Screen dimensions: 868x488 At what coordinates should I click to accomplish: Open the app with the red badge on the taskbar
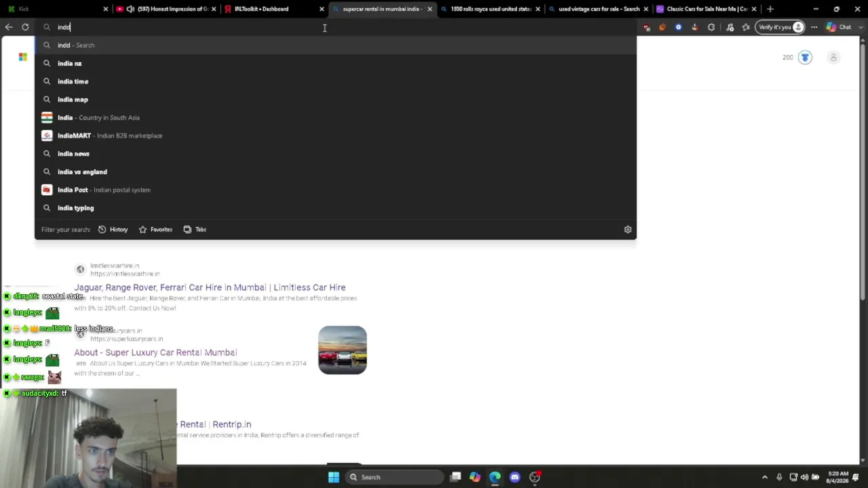point(534,477)
